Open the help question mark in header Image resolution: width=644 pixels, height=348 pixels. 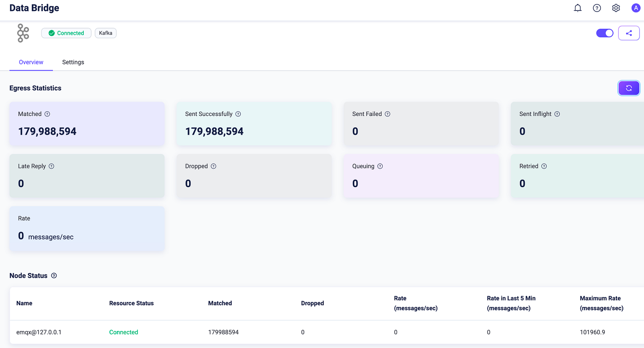coord(597,8)
